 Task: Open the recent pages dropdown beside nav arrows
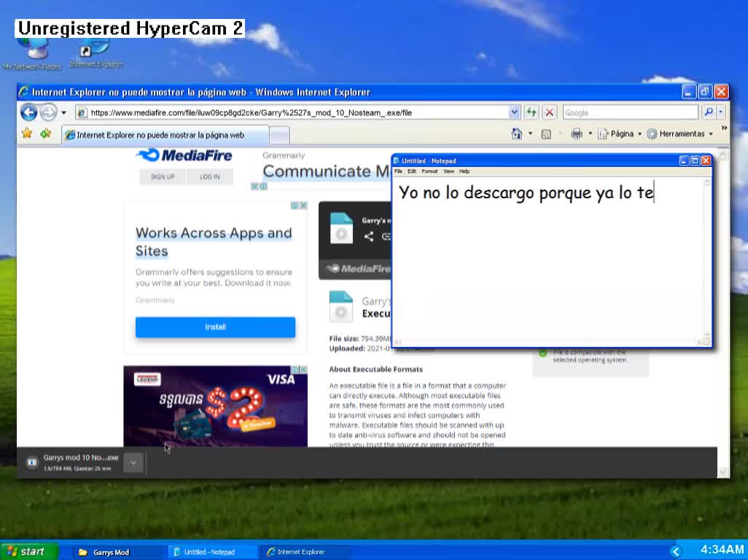(x=64, y=113)
